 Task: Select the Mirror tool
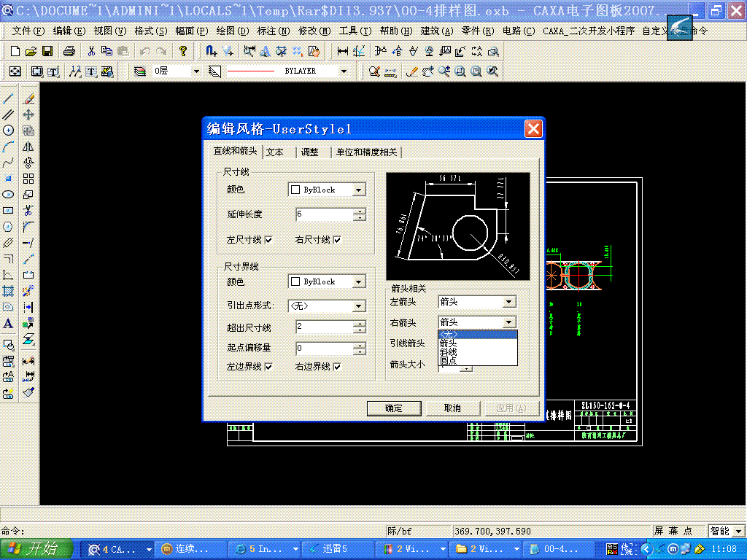pos(28,146)
